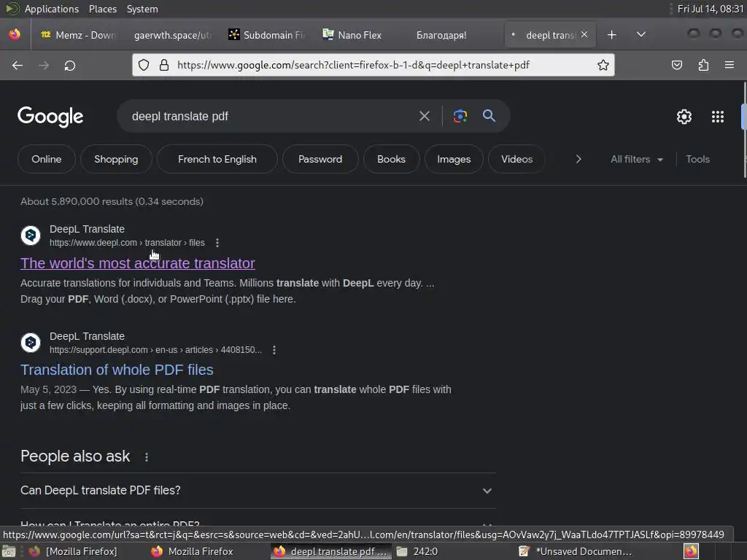
Task: Click the first DeepL Translate favicon
Action: tap(31, 236)
